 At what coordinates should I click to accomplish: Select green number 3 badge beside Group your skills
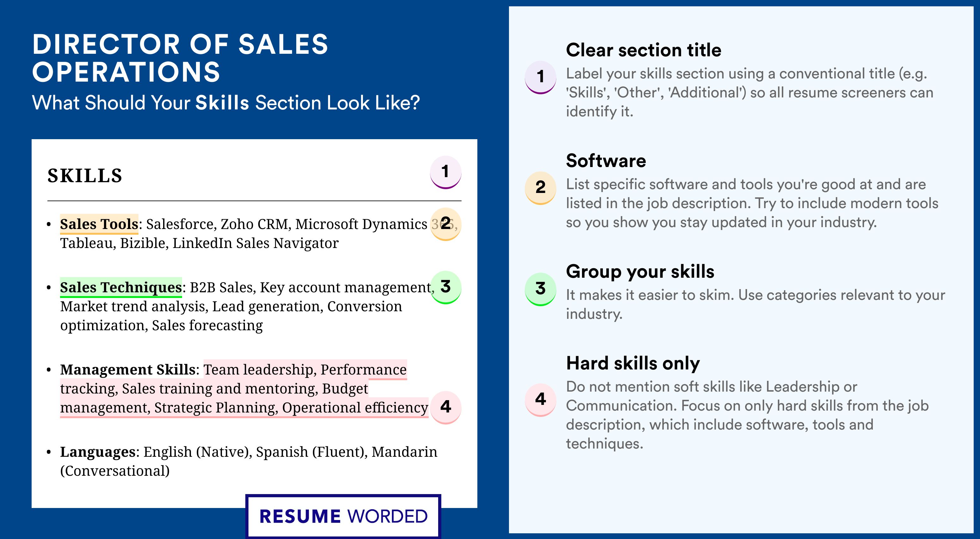pyautogui.click(x=541, y=289)
